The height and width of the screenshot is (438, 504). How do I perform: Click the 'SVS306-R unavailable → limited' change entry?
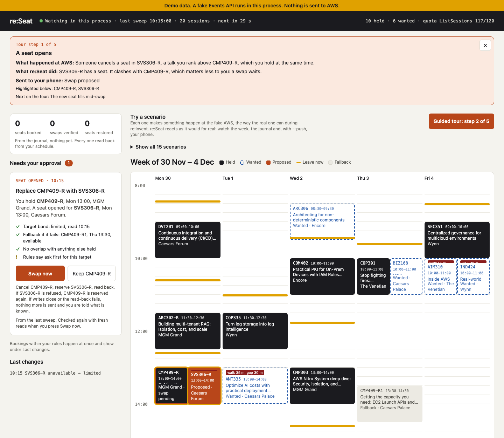(x=55, y=373)
